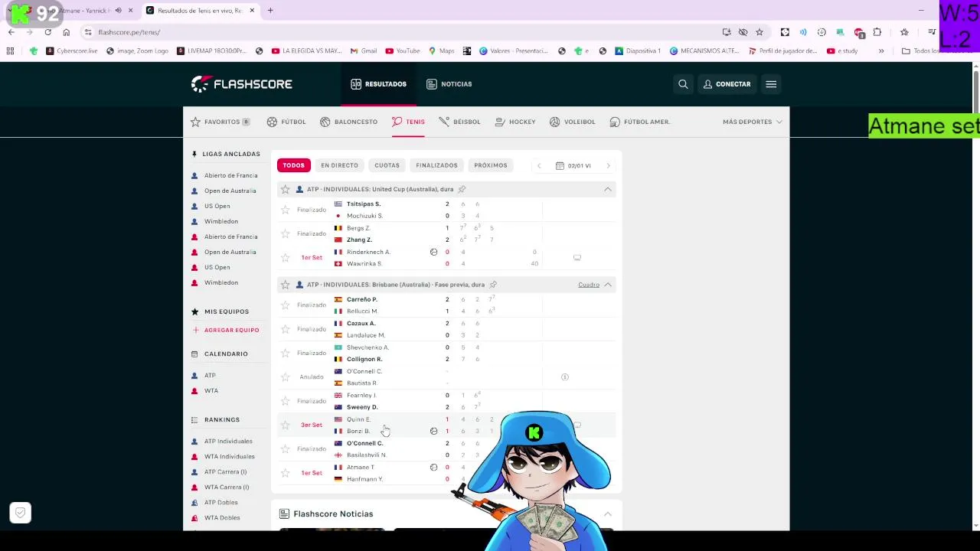This screenshot has width=980, height=551.
Task: Select the Tenis sport tab
Action: pyautogui.click(x=408, y=122)
